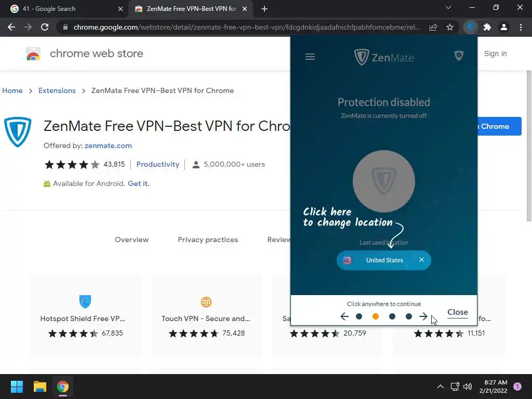Share this page icon in address bar
This screenshot has width=532, height=399.
coord(433,27)
